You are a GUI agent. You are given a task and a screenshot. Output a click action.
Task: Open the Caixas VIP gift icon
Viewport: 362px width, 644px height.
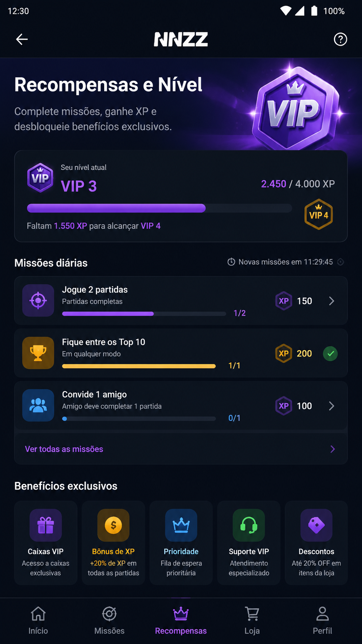(x=46, y=525)
